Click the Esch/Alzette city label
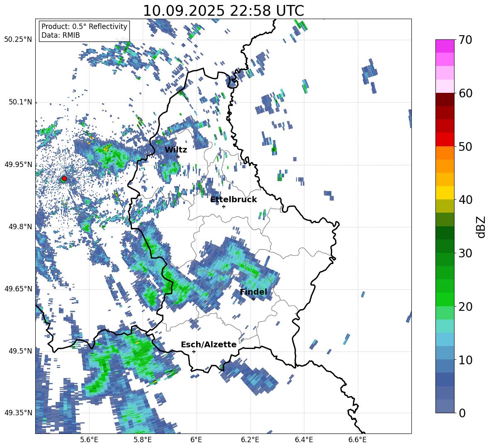Image resolution: width=491 pixels, height=448 pixels. click(x=209, y=345)
